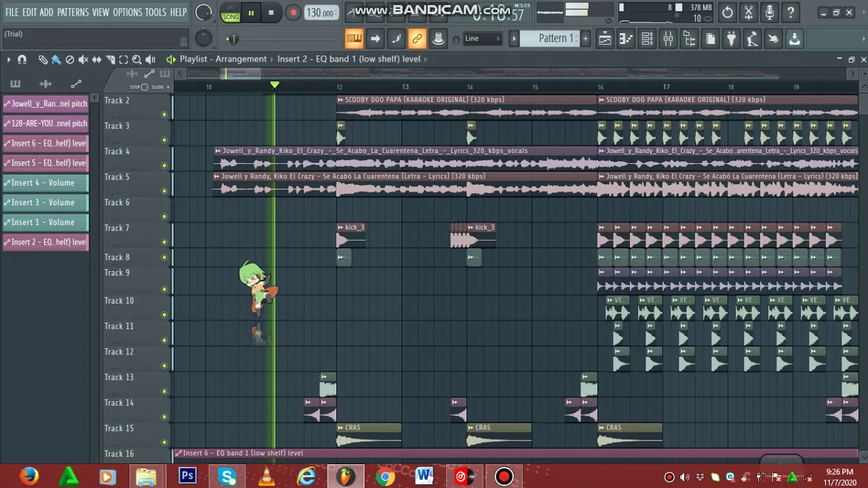The height and width of the screenshot is (488, 868).
Task: Toggle the note/blend recording icon
Action: 396,39
